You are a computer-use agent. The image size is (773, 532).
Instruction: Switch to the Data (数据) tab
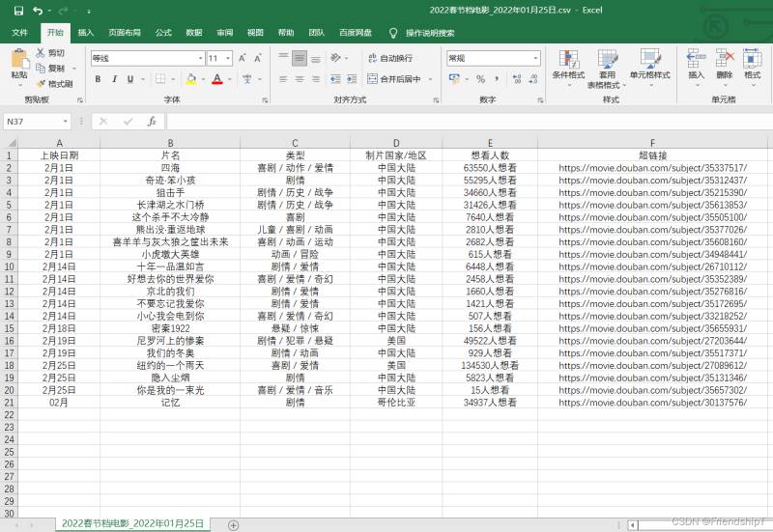(194, 33)
